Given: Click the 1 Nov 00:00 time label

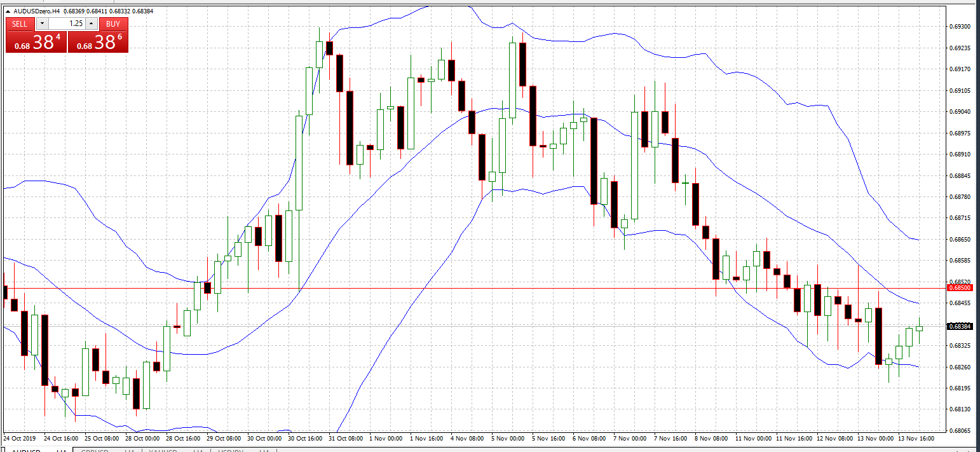Looking at the screenshot, I should (x=386, y=438).
